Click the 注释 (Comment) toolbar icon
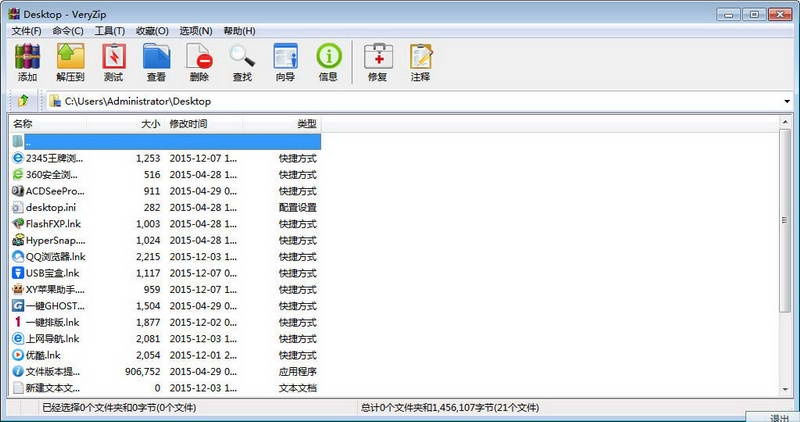Viewport: 800px width, 422px height. click(x=420, y=62)
